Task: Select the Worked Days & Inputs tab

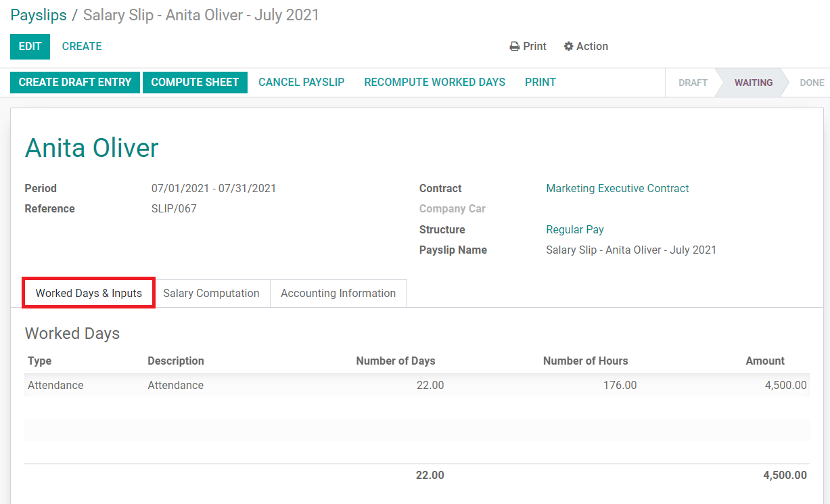Action: click(89, 294)
